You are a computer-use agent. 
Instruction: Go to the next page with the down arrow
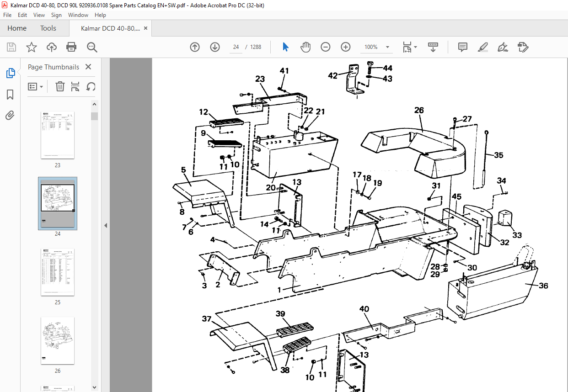(215, 47)
